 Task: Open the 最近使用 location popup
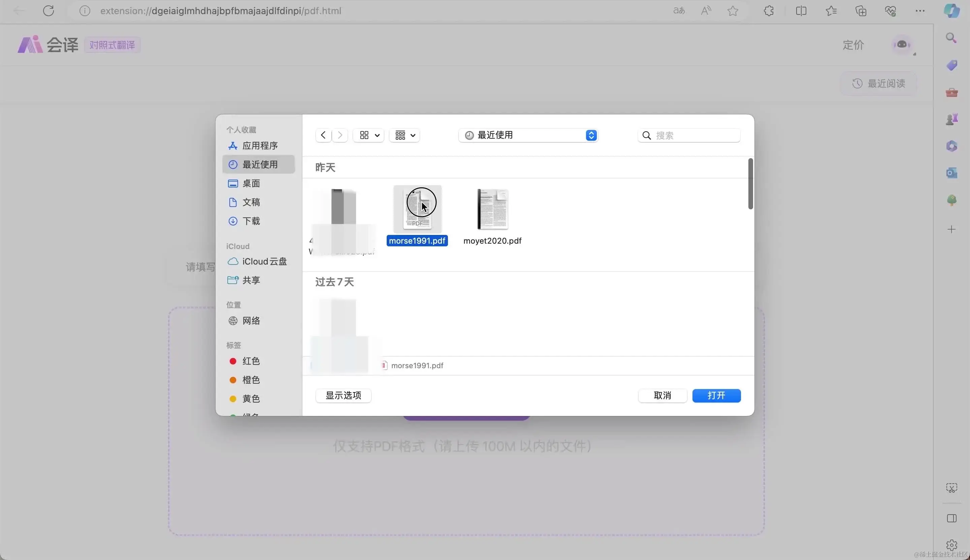(x=528, y=135)
